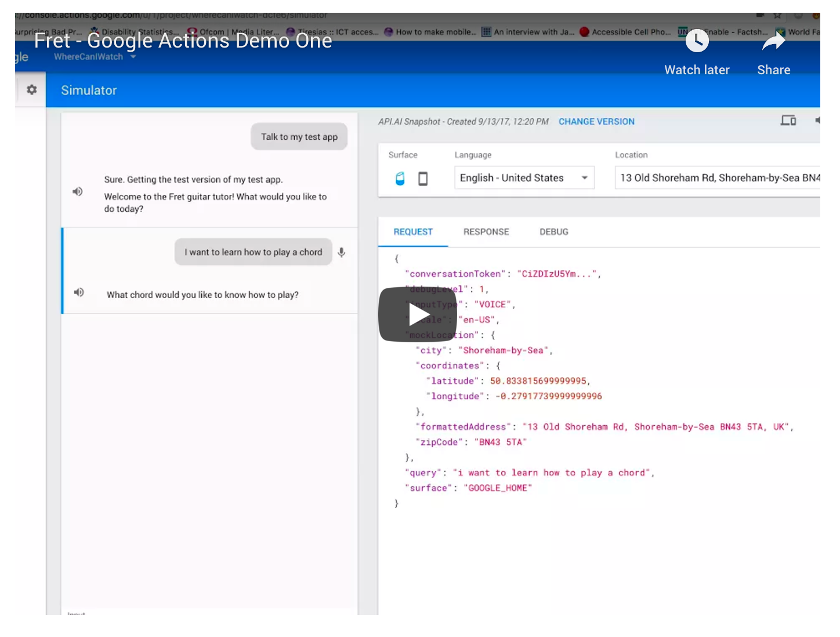Select the Google Home speaker surface icon
This screenshot has height=637, width=840.
point(400,178)
